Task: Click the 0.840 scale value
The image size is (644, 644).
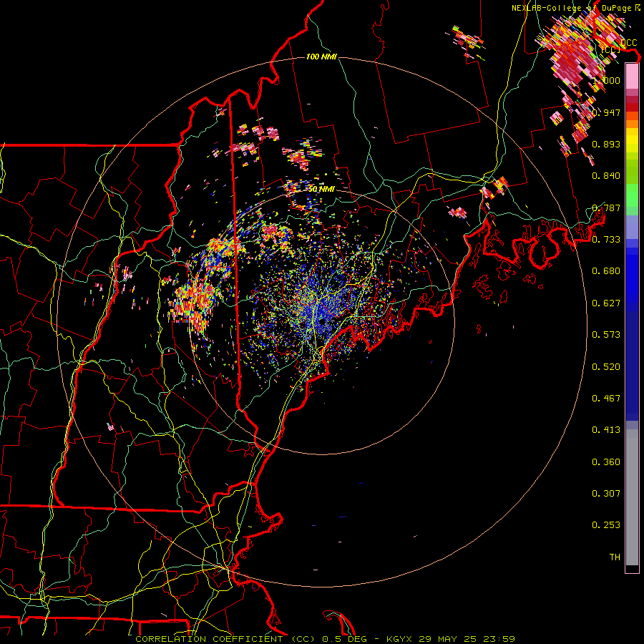Action: (x=606, y=176)
